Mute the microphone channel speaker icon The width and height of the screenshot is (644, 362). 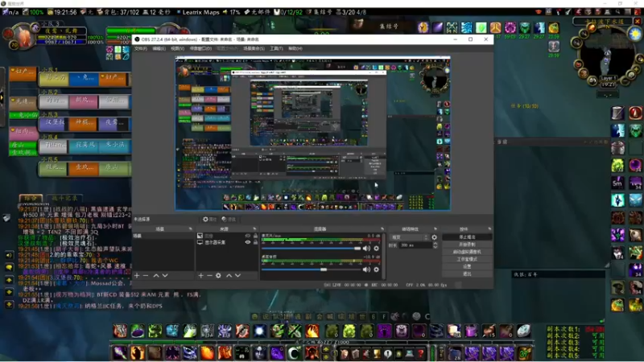point(366,249)
